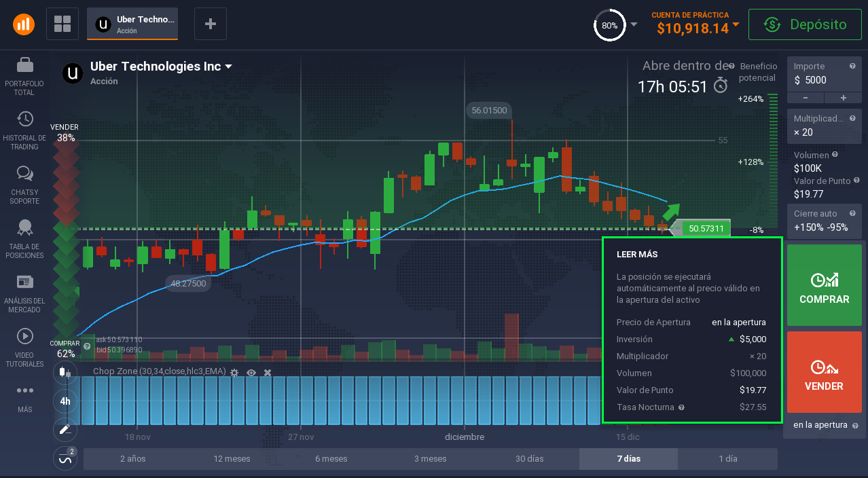
Task: Click the Uber logo beside the asset name
Action: point(73,73)
